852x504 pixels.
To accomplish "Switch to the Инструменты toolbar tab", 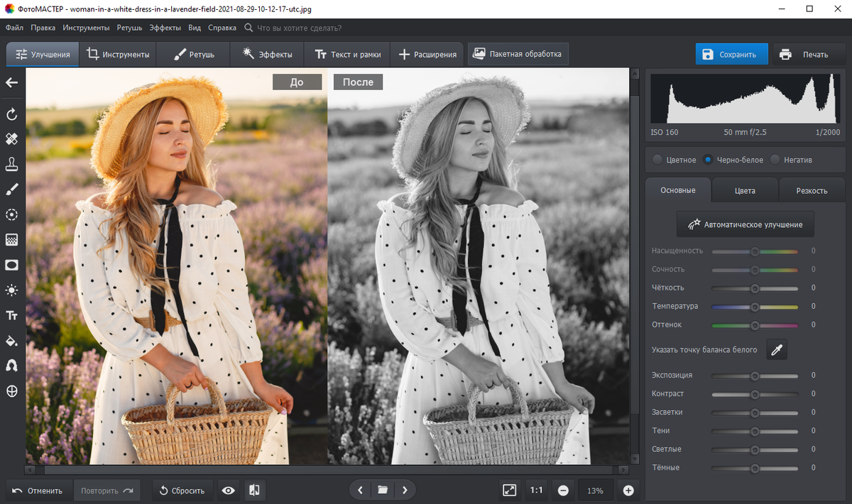I will [x=117, y=54].
